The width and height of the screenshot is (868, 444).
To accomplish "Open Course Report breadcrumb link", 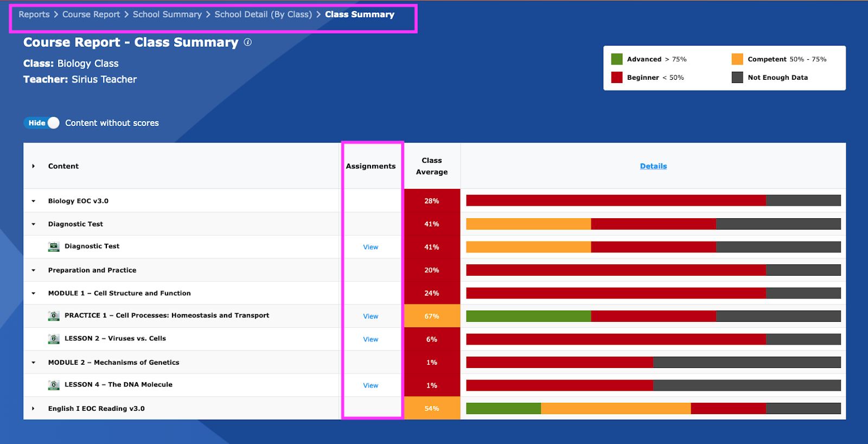I will 91,15.
